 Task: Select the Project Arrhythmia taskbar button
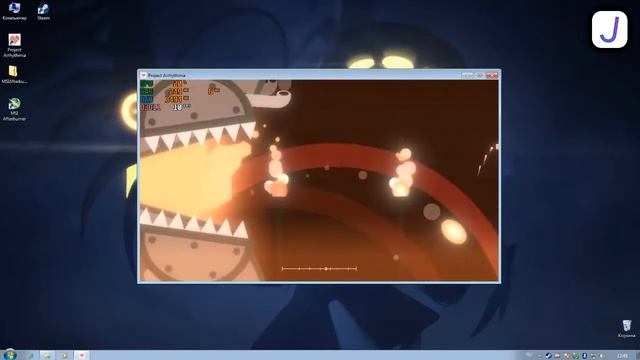tap(82, 355)
